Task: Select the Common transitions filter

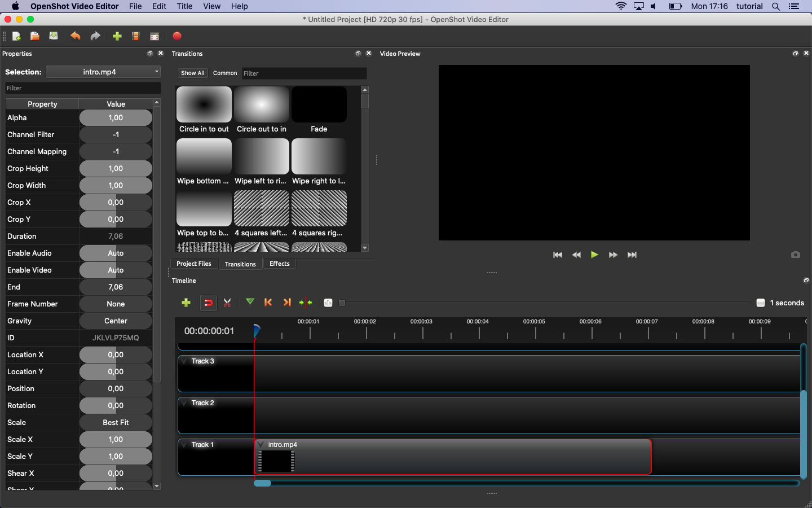Action: (x=225, y=73)
